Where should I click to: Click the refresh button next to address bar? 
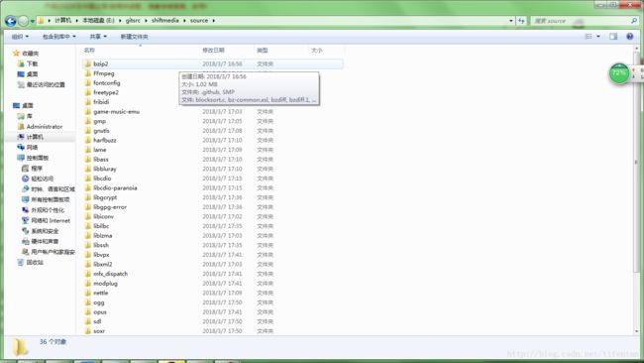(x=521, y=21)
